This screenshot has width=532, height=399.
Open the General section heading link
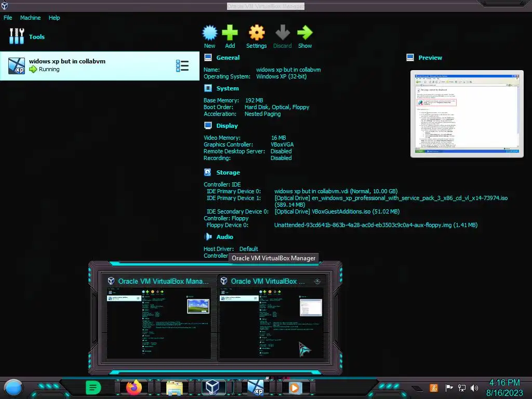point(228,58)
